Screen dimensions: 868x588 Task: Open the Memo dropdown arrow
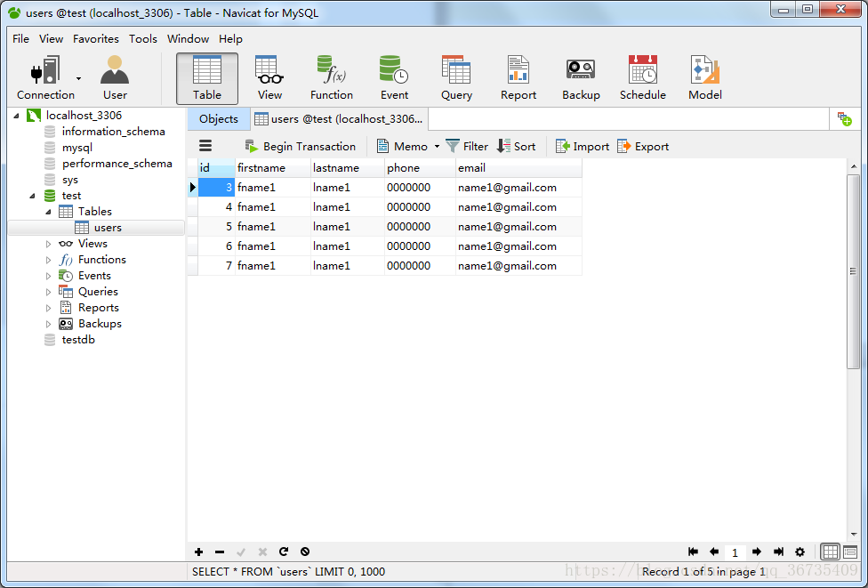tap(437, 146)
